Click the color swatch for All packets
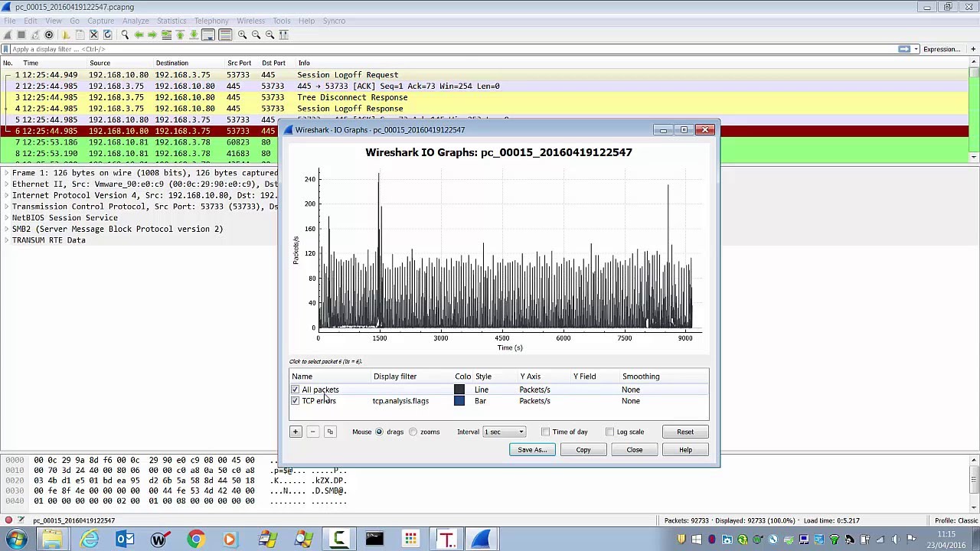 coord(459,390)
